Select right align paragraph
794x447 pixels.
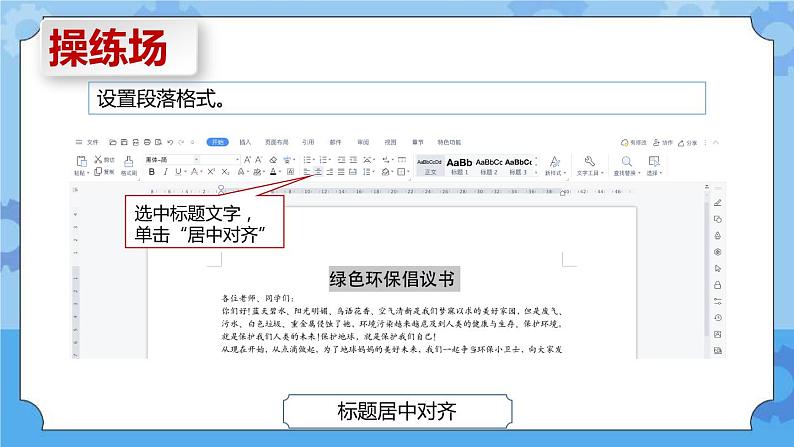coord(330,172)
